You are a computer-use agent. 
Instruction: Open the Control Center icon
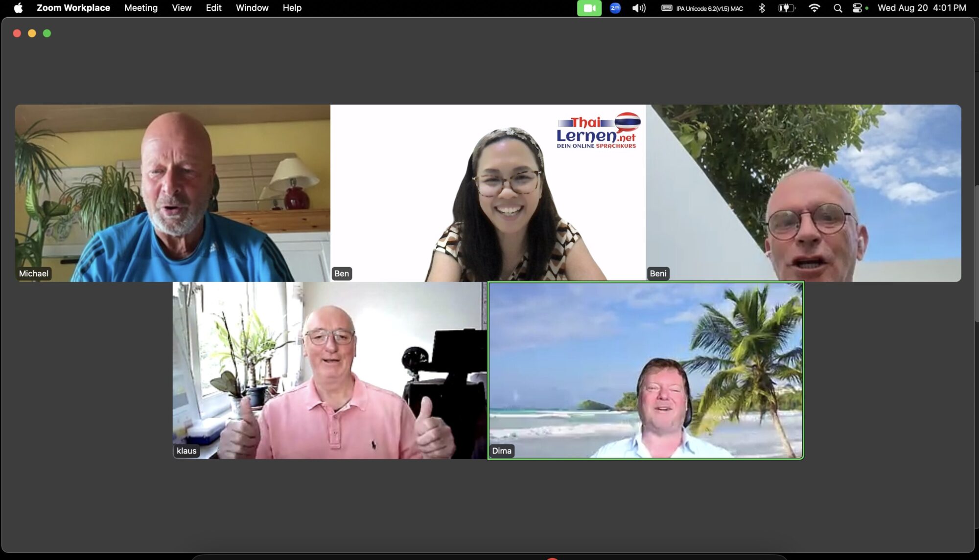[x=857, y=8]
